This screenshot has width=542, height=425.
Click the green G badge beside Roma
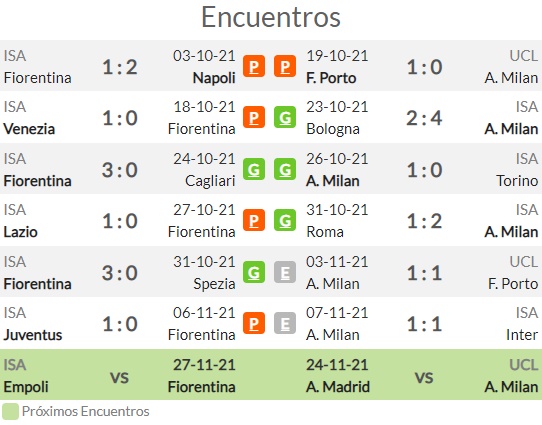(x=285, y=220)
